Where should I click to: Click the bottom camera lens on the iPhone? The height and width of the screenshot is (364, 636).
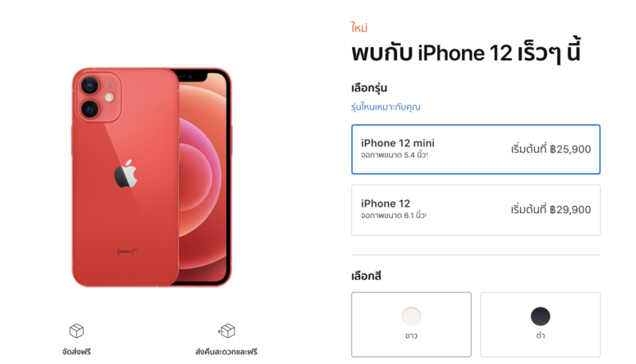[x=90, y=109]
